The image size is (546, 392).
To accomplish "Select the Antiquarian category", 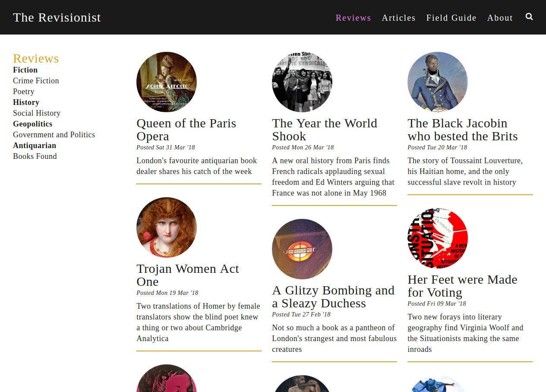I will [35, 145].
